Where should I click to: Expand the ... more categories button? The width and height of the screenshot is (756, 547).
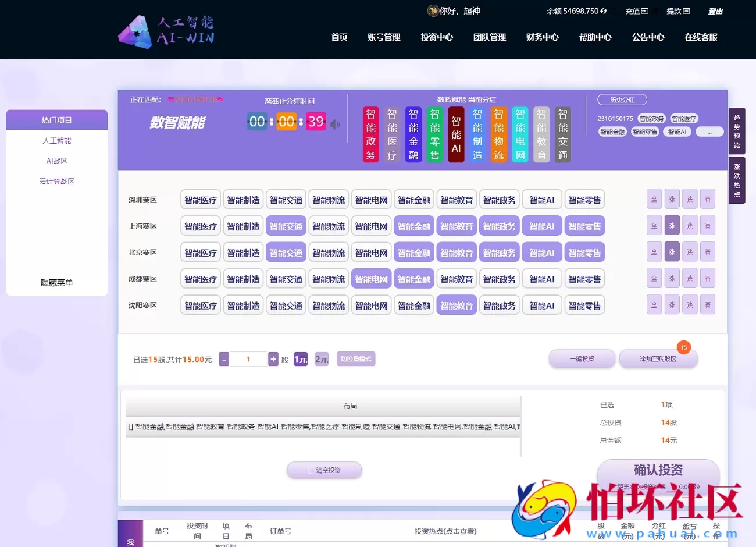tap(709, 132)
